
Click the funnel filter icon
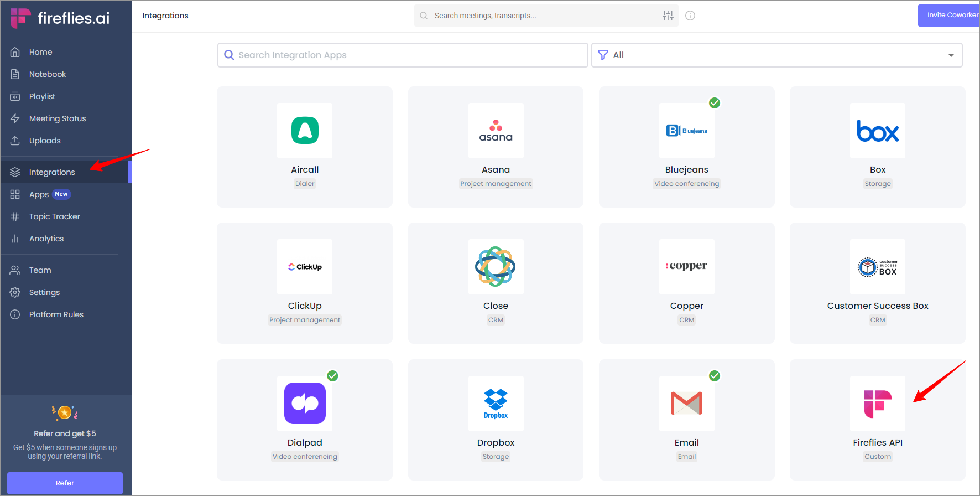pyautogui.click(x=603, y=55)
